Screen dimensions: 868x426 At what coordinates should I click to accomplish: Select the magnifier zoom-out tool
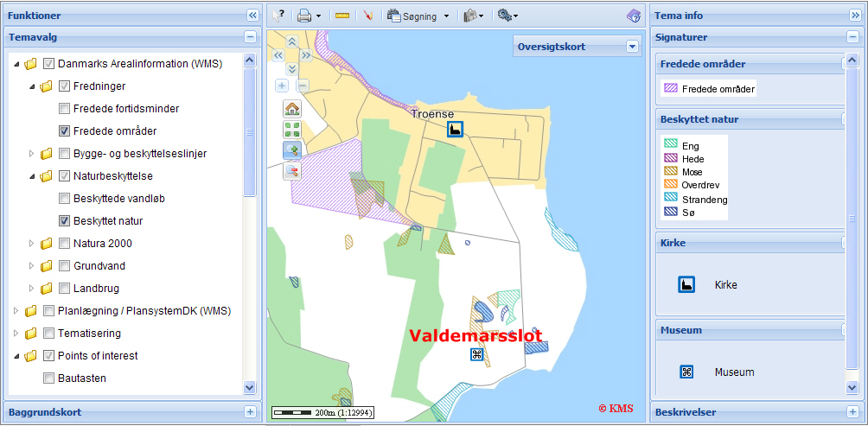pos(291,171)
